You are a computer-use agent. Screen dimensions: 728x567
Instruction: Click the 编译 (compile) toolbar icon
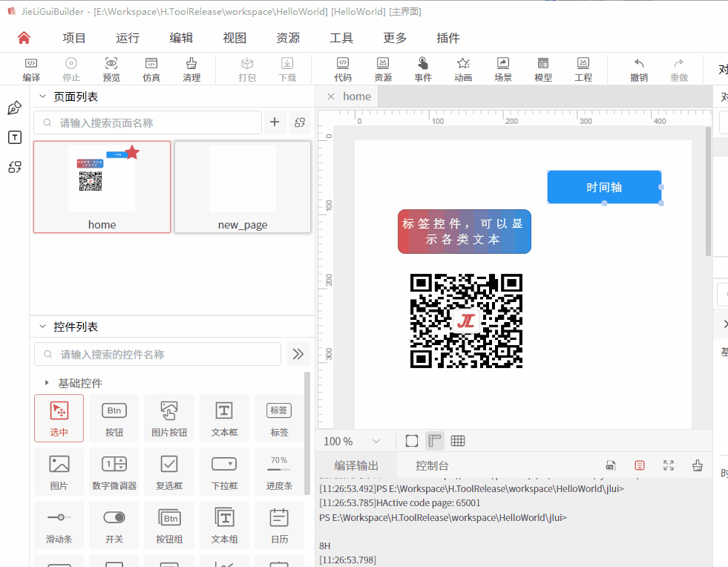pyautogui.click(x=31, y=69)
